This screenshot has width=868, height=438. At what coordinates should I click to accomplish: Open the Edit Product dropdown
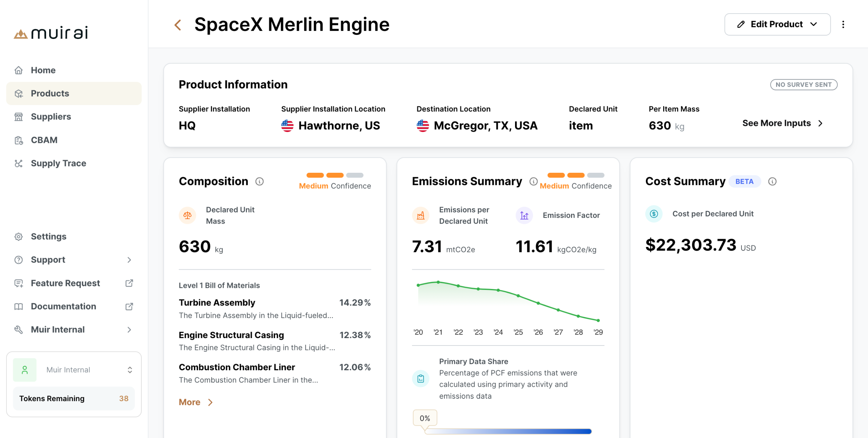777,24
